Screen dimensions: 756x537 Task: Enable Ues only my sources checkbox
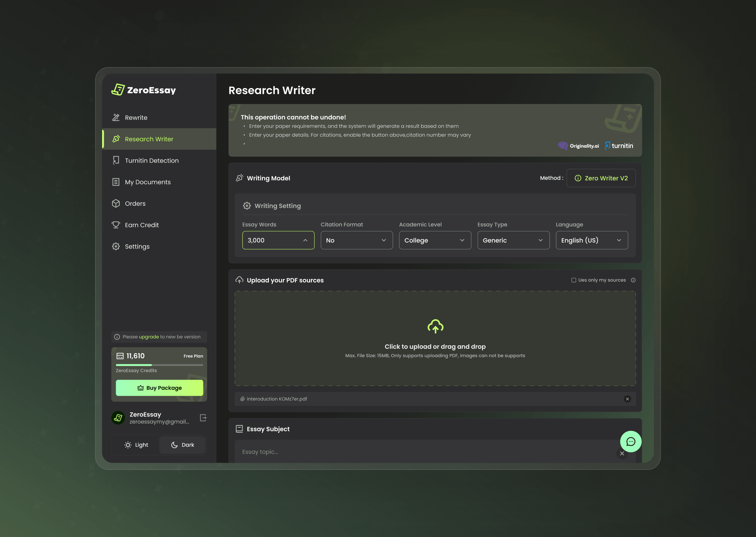coord(574,280)
